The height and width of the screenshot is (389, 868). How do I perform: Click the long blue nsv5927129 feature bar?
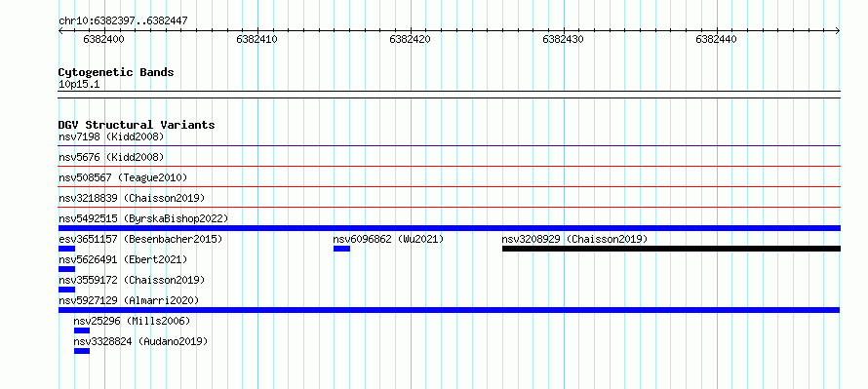click(450, 310)
